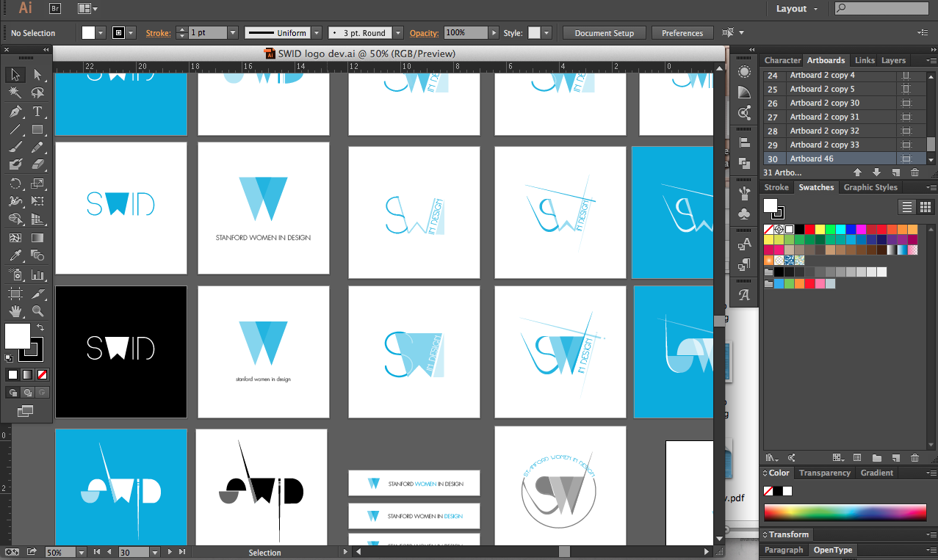The image size is (938, 560).
Task: Select the Paintbrush tool
Action: tap(15, 148)
